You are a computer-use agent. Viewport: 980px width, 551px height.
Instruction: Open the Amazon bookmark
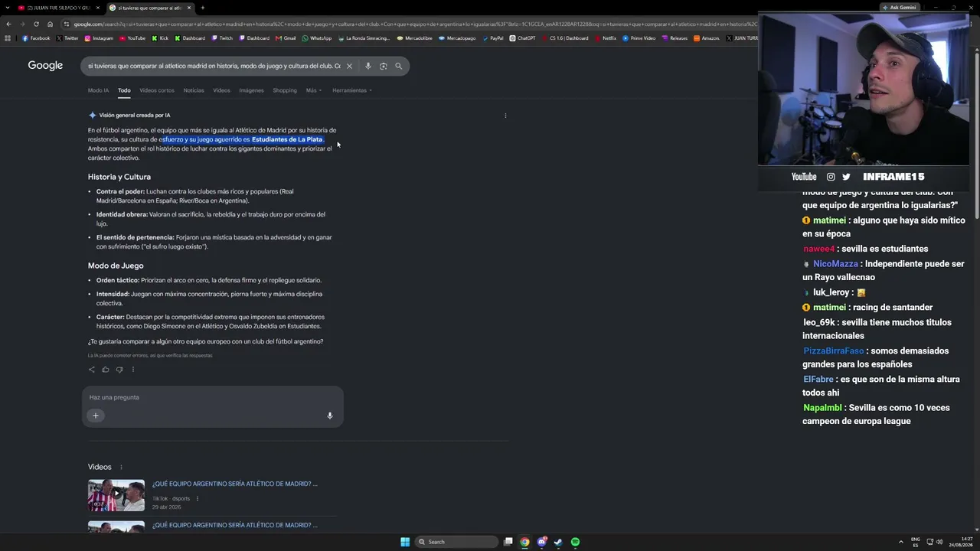point(706,38)
